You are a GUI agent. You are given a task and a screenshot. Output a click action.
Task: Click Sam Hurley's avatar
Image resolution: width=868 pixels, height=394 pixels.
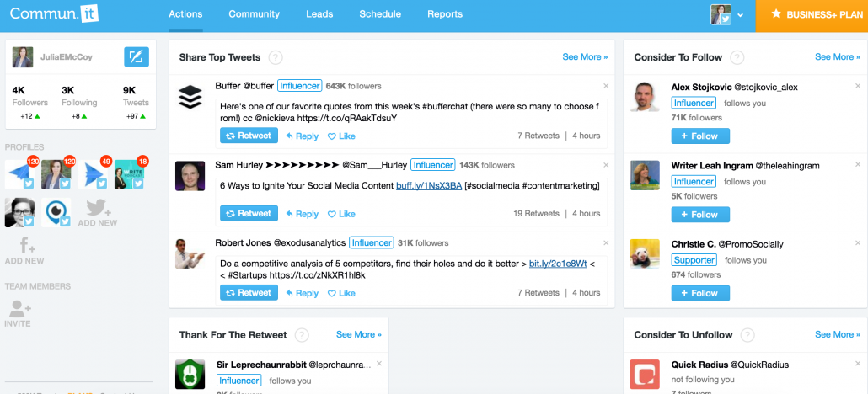pyautogui.click(x=190, y=176)
